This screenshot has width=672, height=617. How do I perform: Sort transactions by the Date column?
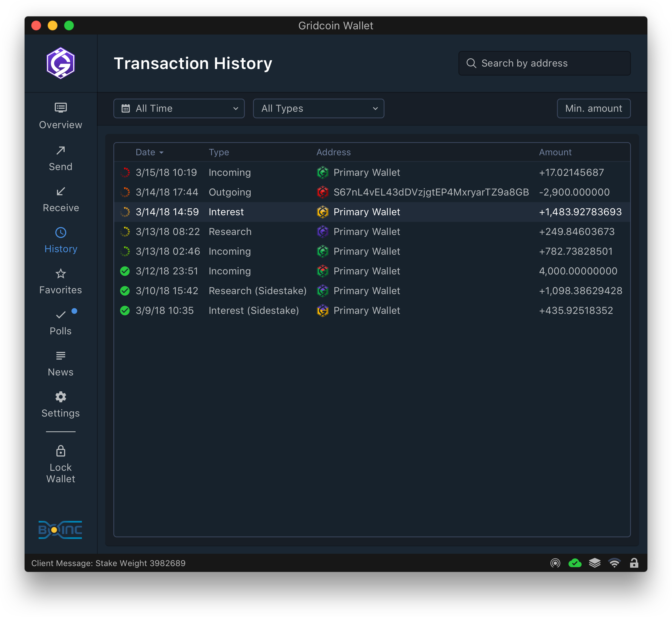tap(150, 152)
